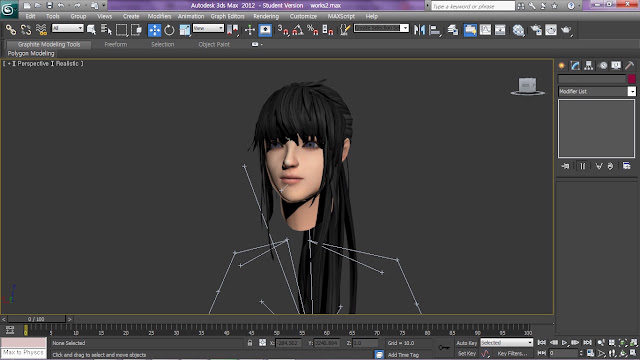Screen dimensions: 640x360
Task: Open the Select by Name dialog
Action: [x=106, y=30]
